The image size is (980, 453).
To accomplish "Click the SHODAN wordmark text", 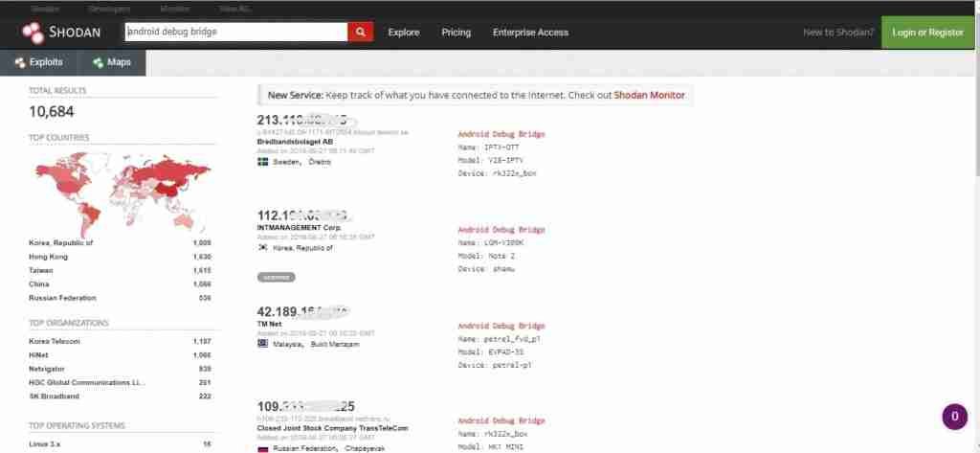I will click(x=75, y=33).
